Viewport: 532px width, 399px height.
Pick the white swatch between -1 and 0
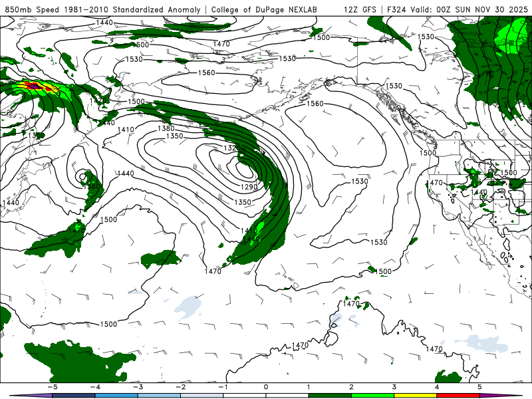pos(245,396)
